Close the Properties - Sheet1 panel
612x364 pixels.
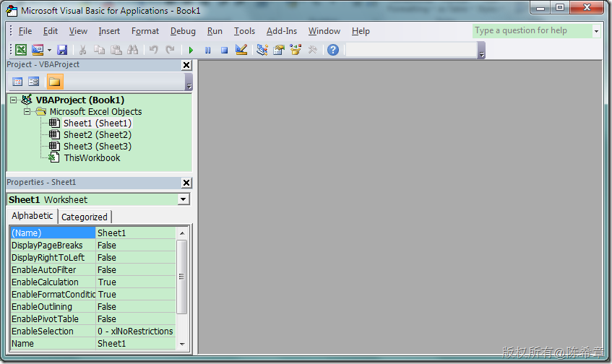pos(186,183)
